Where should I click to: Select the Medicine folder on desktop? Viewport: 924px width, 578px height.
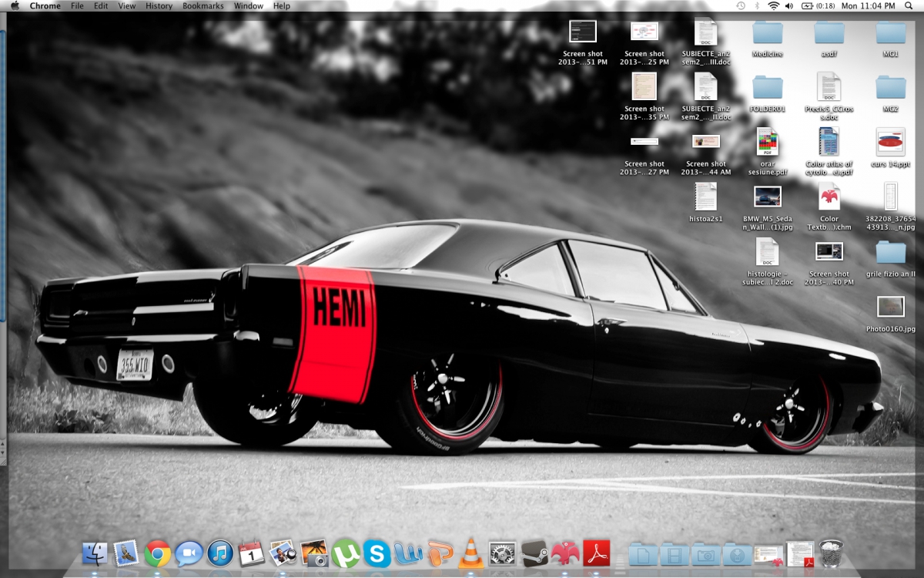768,32
